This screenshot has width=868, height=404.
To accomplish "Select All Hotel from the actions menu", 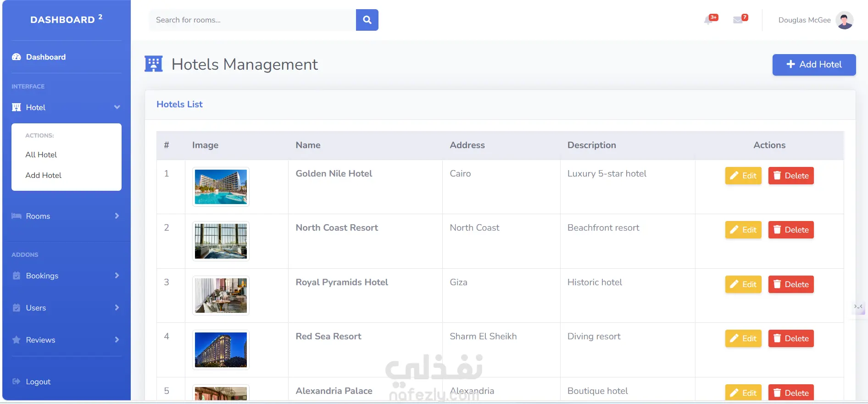I will click(41, 155).
